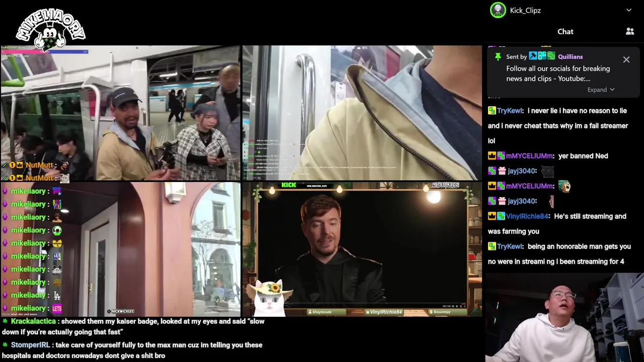Click the crown badge beside VinylRichie84 in chat
This screenshot has height=362, width=644.
[x=492, y=216]
